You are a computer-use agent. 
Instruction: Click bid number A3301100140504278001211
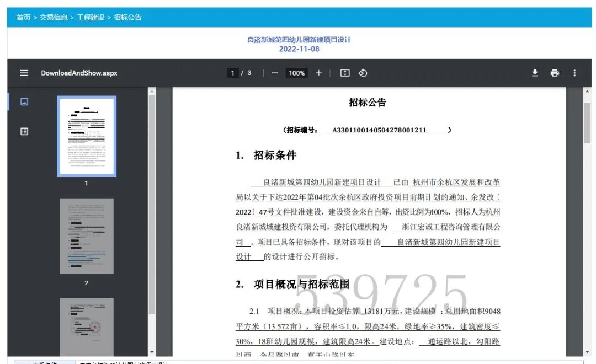[379, 130]
